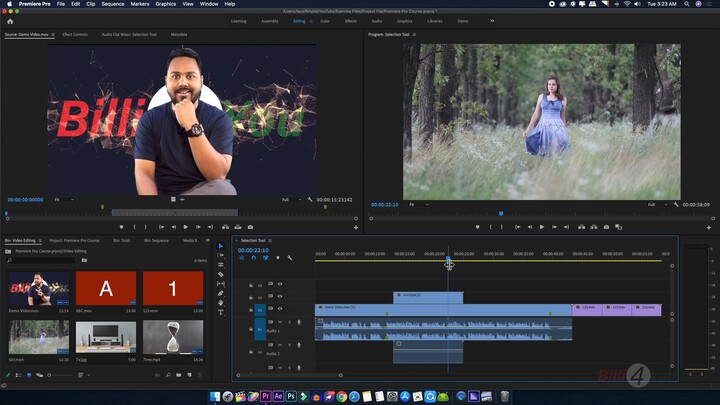Toggle Snap in timeline
The height and width of the screenshot is (405, 720).
(x=253, y=258)
